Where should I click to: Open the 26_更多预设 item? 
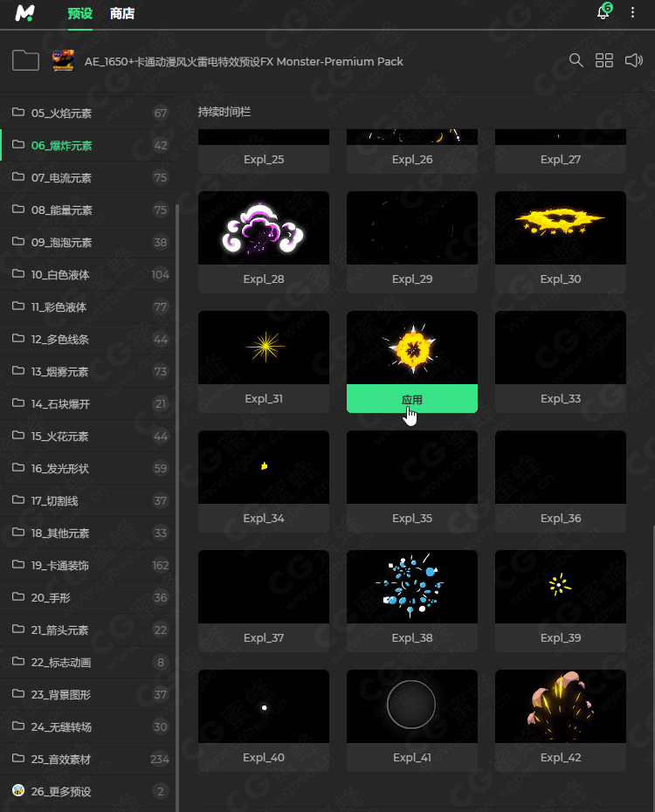click(87, 791)
